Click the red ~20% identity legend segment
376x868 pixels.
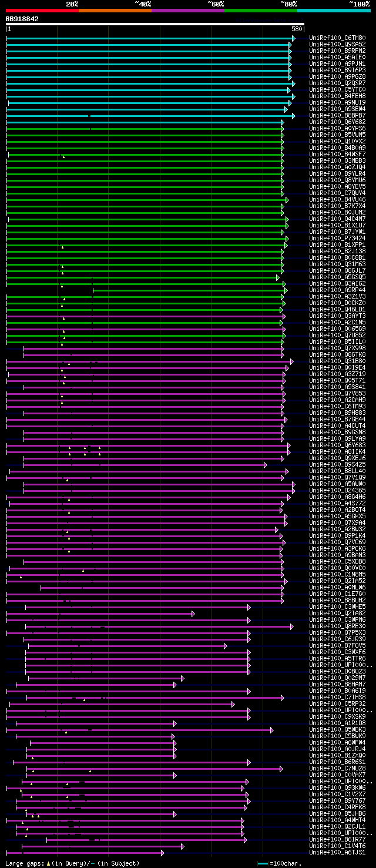point(42,11)
